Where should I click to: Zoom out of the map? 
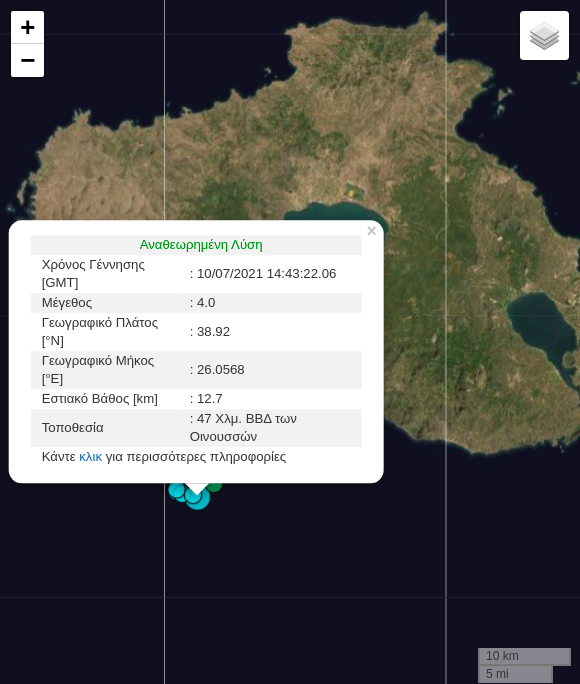pyautogui.click(x=27, y=60)
